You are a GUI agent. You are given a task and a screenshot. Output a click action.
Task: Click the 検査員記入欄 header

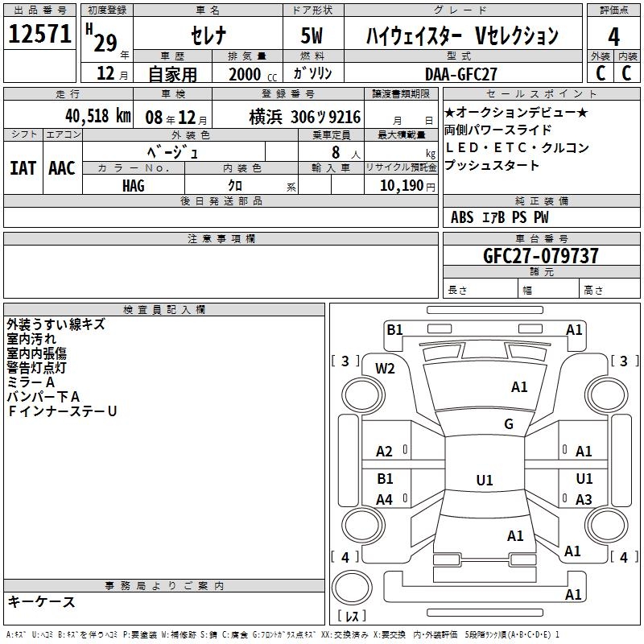click(x=164, y=310)
